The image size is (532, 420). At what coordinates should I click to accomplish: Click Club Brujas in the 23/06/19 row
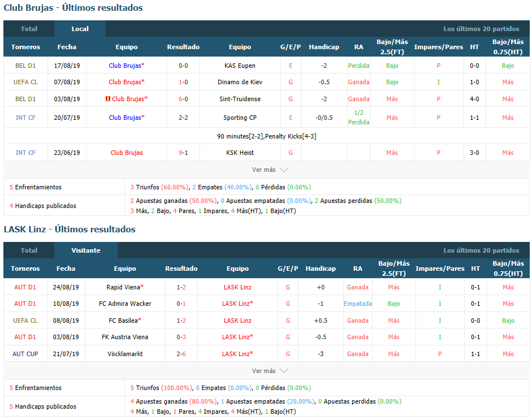[127, 153]
